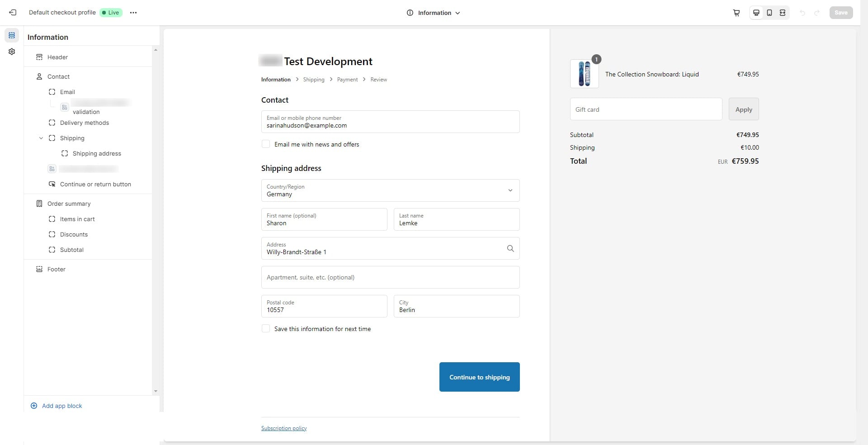Open the Settings gear sidebar icon

click(x=12, y=52)
